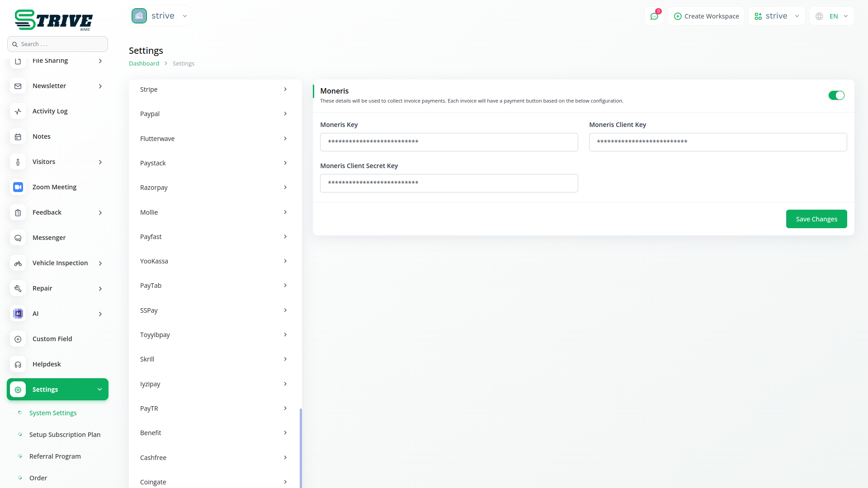Open the strive workspace dropdown at top left
Image resolution: width=868 pixels, height=488 pixels.
coord(160,16)
